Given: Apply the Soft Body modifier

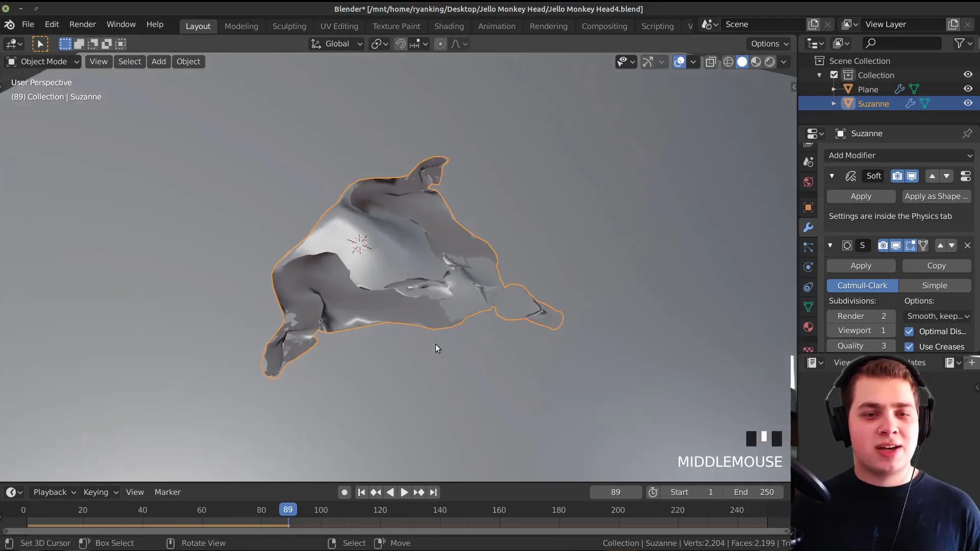Looking at the screenshot, I should [x=861, y=196].
